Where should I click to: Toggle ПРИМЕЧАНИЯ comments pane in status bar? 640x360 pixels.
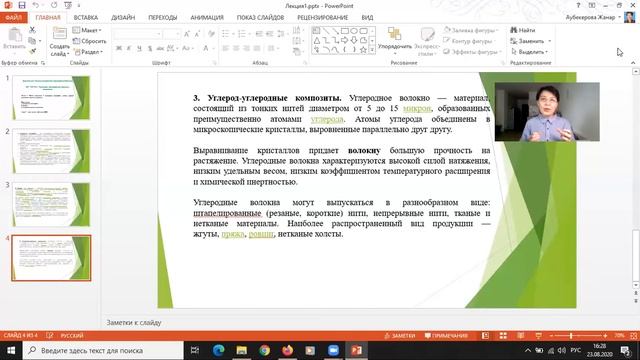pos(446,336)
